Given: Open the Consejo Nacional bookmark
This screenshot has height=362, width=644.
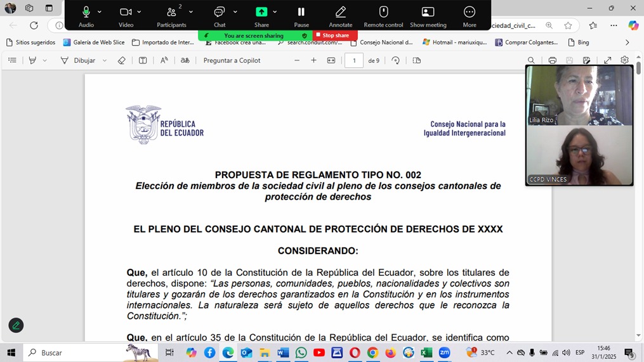Looking at the screenshot, I should point(381,42).
